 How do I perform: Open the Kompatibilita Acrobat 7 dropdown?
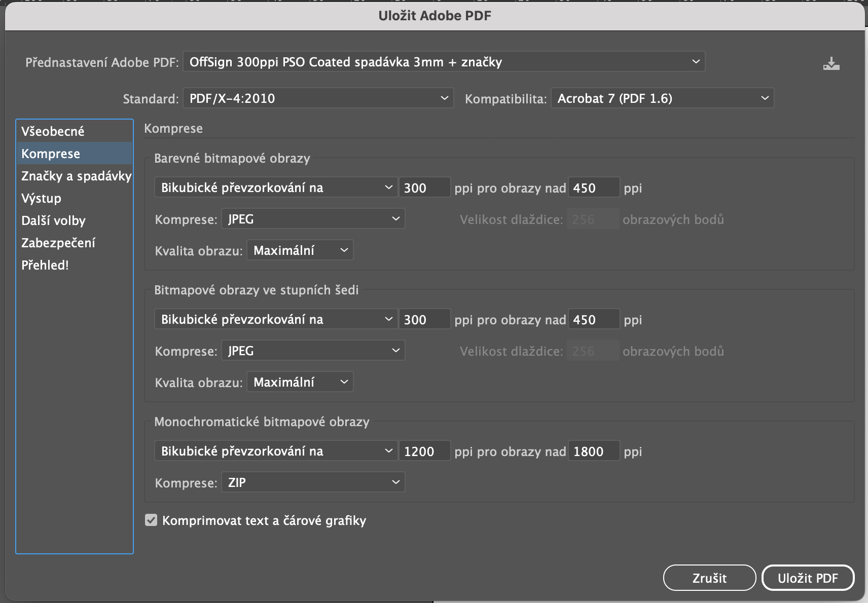662,98
